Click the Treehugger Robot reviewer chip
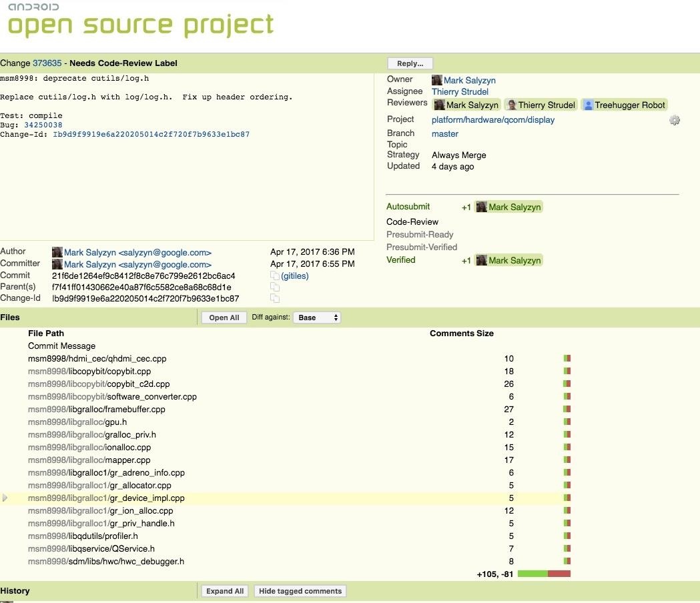 (624, 105)
